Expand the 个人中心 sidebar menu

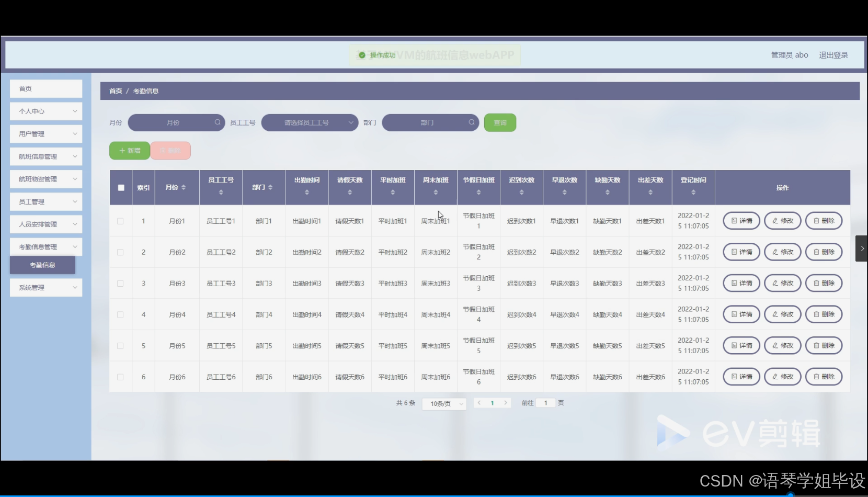coord(46,111)
